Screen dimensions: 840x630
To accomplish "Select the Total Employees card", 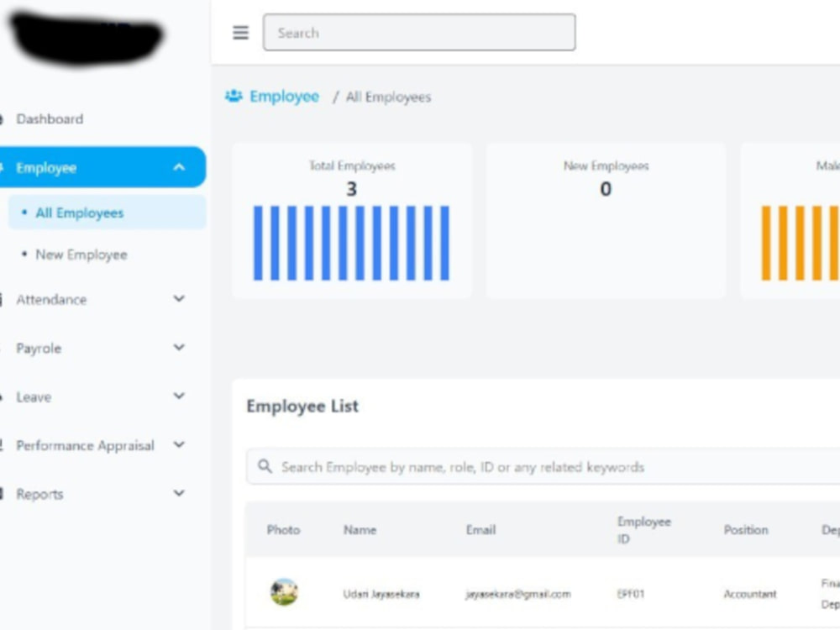I will point(352,220).
